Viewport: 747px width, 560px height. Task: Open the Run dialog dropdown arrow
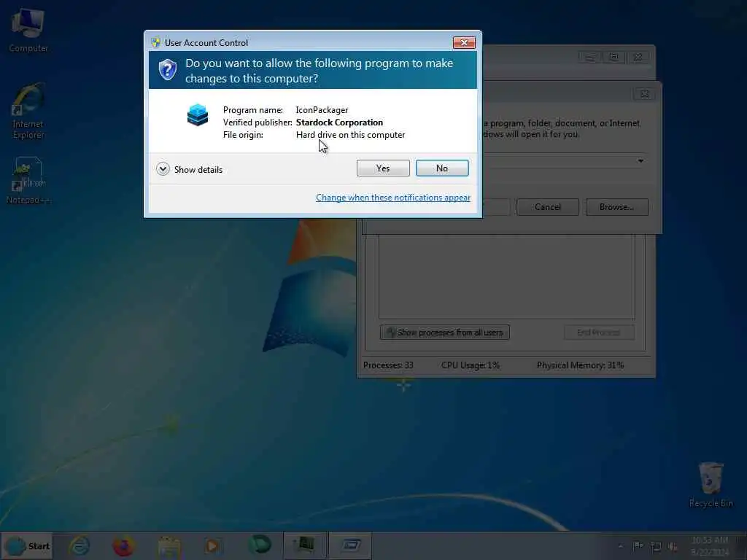[x=640, y=161]
